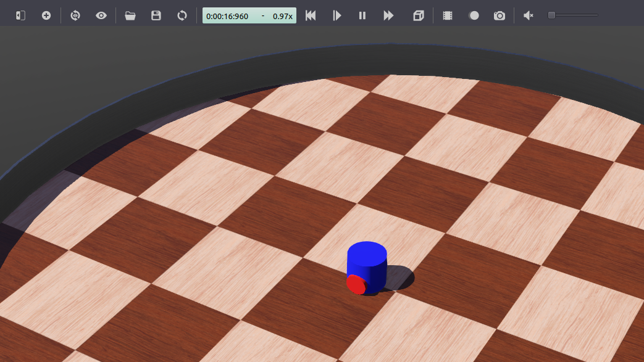The height and width of the screenshot is (362, 644).
Task: Open the simulation time display
Action: (x=228, y=15)
